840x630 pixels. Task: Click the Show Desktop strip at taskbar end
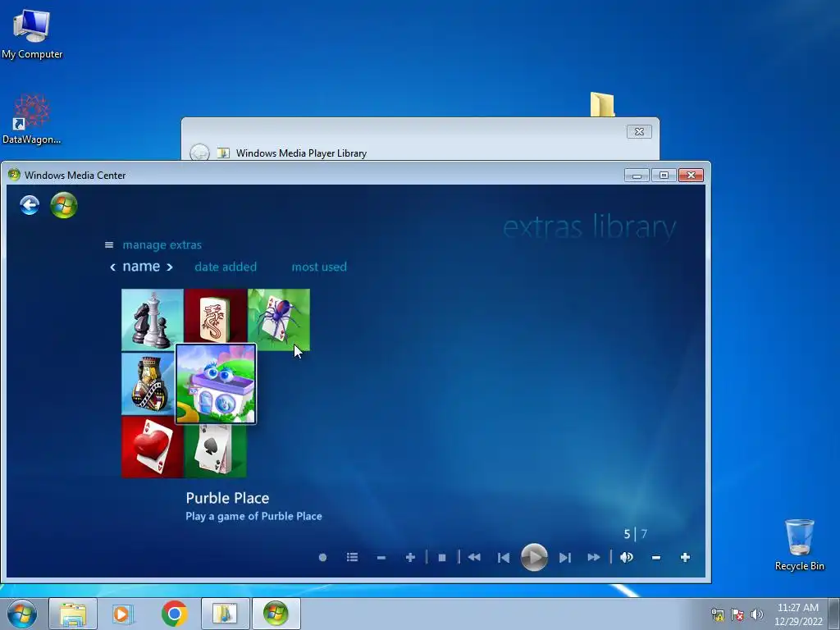834,614
